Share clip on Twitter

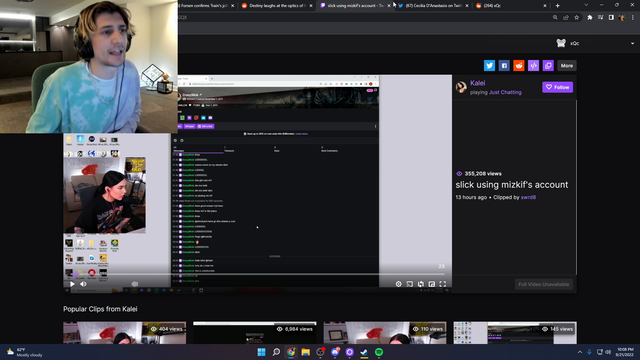point(489,65)
